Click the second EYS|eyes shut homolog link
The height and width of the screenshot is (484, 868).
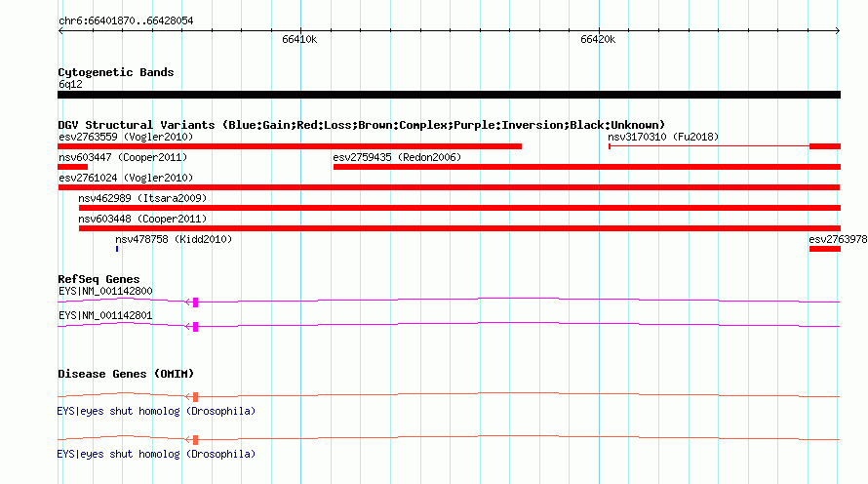(x=156, y=454)
